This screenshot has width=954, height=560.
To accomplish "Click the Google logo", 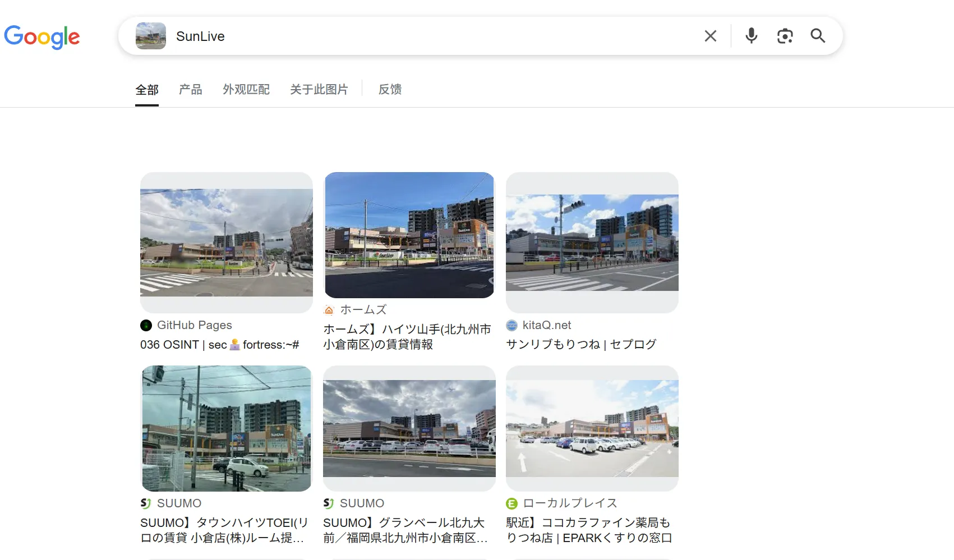I will pos(42,37).
